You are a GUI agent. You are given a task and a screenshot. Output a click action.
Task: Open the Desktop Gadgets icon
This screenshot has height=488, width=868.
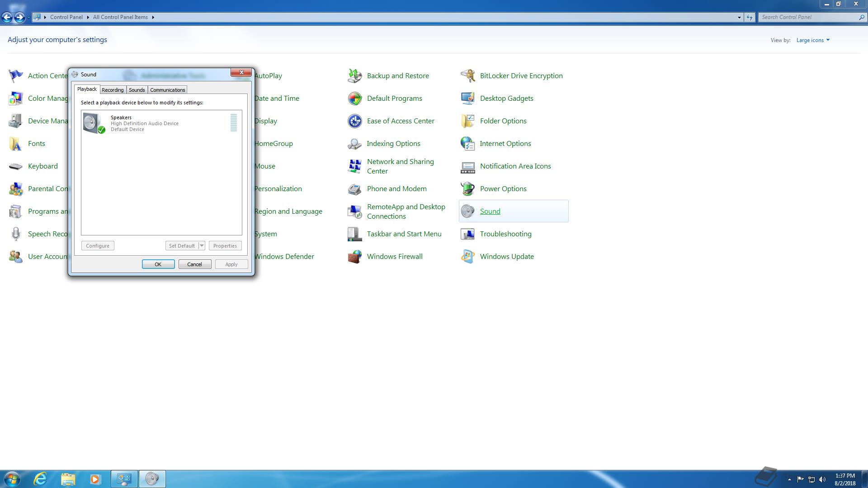(468, 98)
